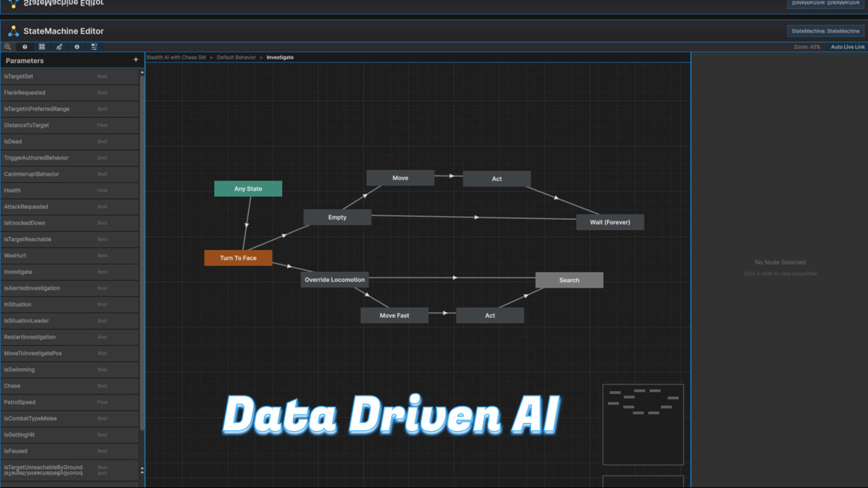Screen dimensions: 868x488
Task: Select the InSituation parameter
Action: coord(69,304)
